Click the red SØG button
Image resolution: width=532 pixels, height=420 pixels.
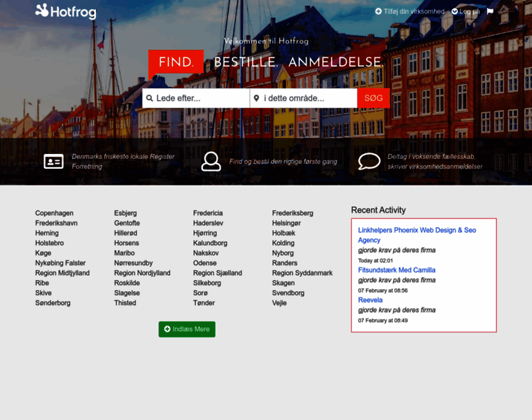tap(374, 99)
